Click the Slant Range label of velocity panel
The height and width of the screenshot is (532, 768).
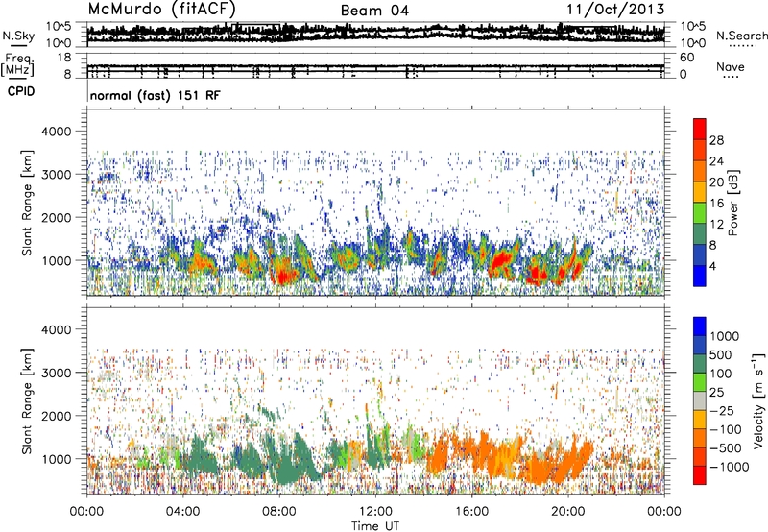(x=28, y=401)
